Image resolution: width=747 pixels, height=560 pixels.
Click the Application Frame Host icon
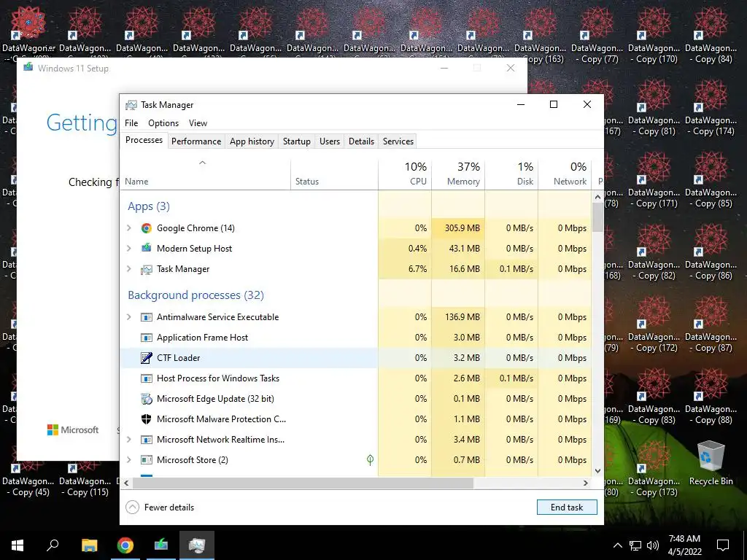[x=146, y=338]
